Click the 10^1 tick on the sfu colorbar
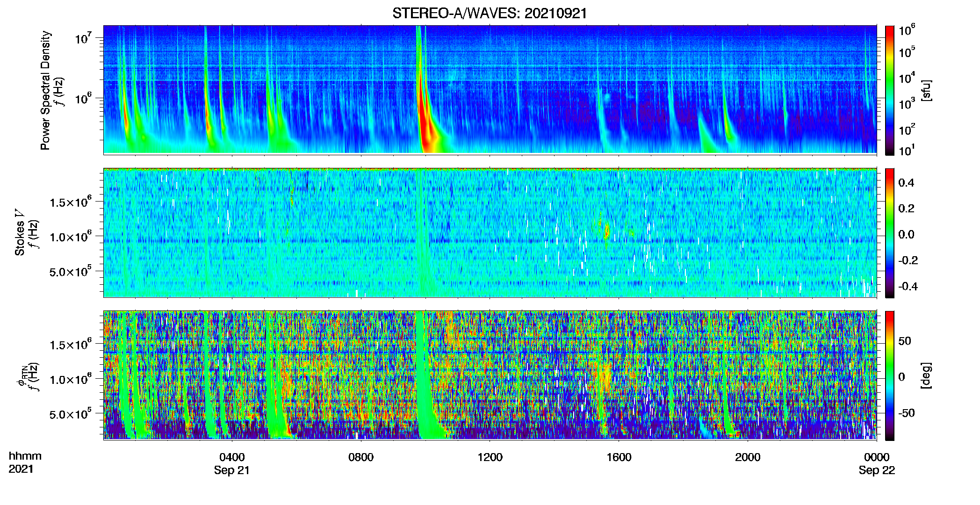Viewport: 980px width, 505px height. tap(907, 151)
